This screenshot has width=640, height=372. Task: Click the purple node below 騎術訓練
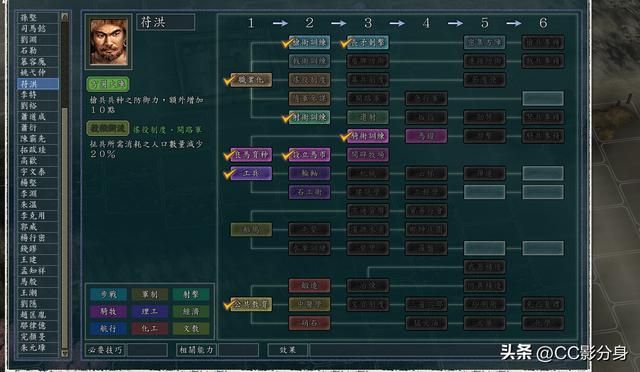pos(368,155)
